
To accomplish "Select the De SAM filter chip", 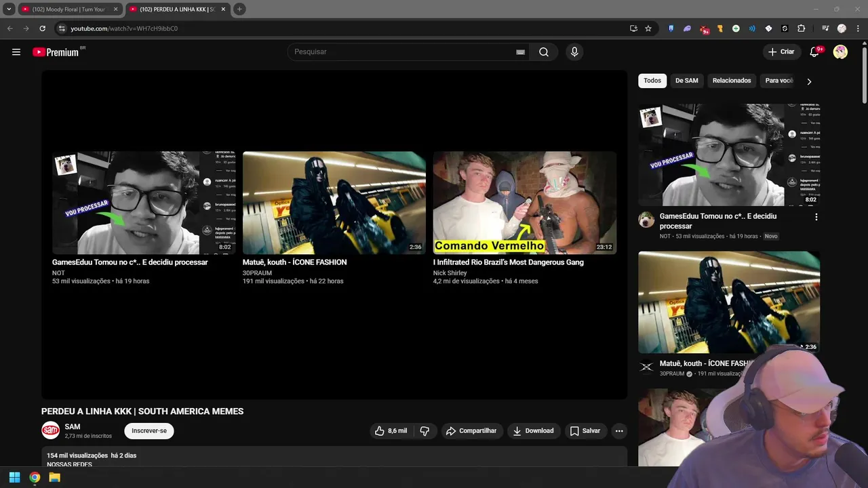I will tap(686, 81).
